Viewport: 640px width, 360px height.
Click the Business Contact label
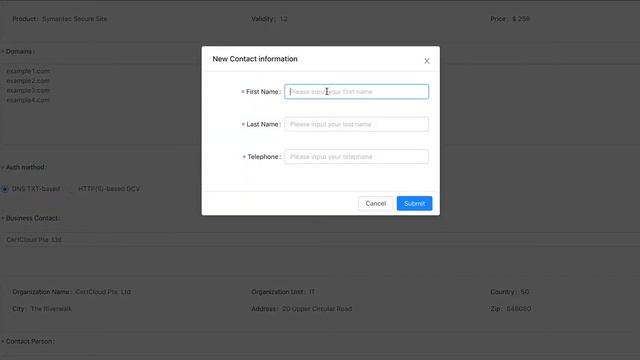pos(32,218)
